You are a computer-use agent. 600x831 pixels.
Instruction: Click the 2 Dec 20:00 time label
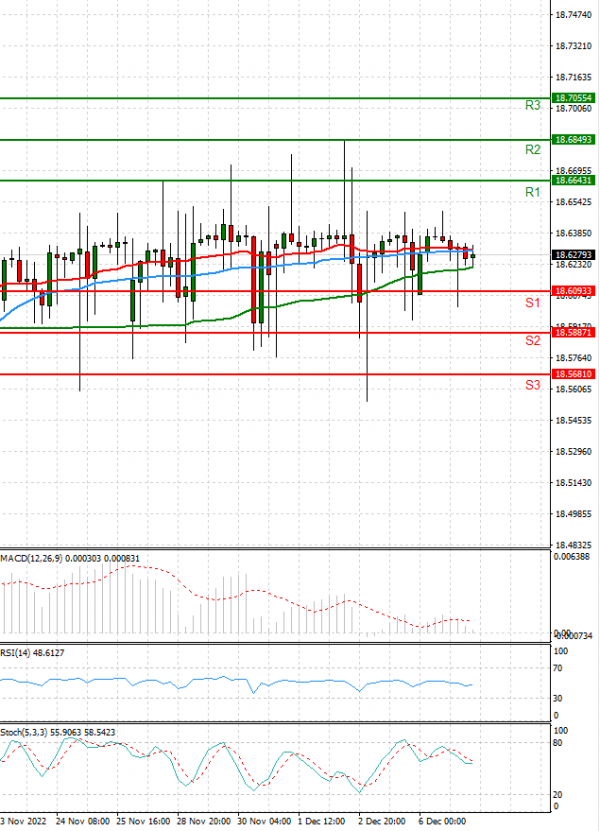382,821
